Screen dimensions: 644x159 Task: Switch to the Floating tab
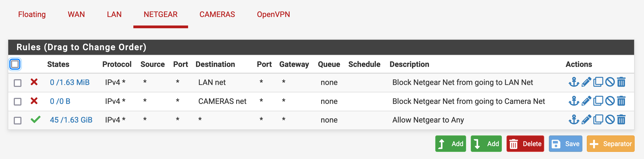(x=32, y=14)
